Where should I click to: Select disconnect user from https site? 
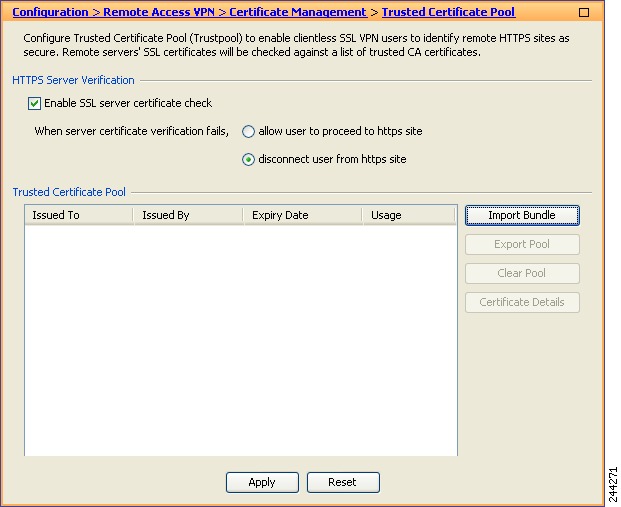pos(248,160)
